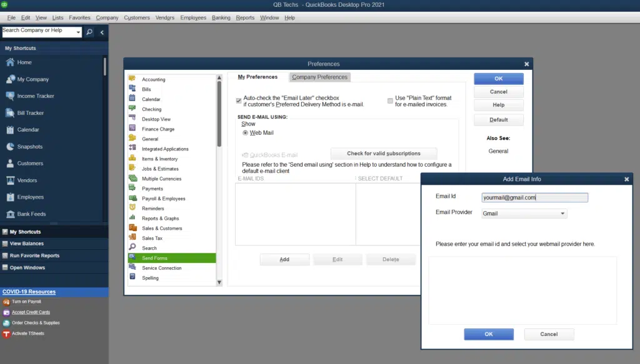Enable Plain Text format checkbox

[390, 101]
